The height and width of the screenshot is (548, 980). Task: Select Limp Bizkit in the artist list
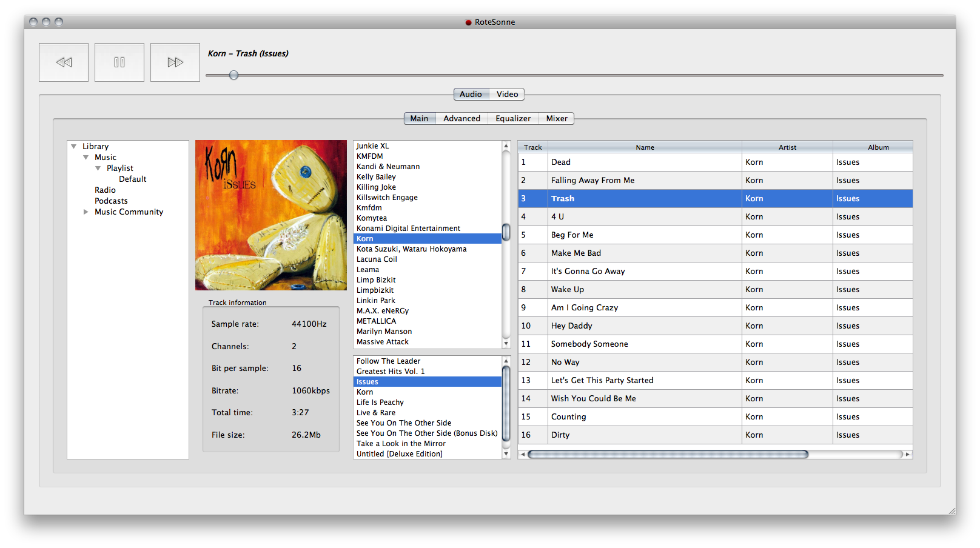[428, 279]
